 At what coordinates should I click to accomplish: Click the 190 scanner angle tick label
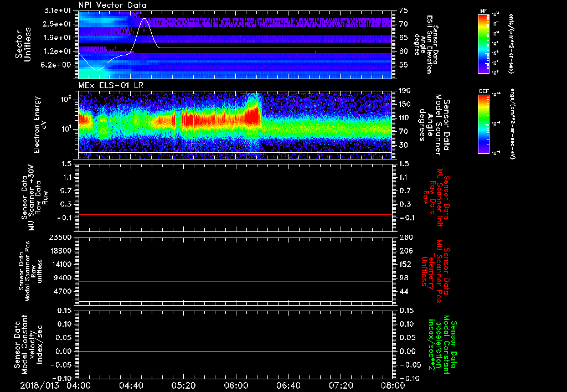point(405,91)
